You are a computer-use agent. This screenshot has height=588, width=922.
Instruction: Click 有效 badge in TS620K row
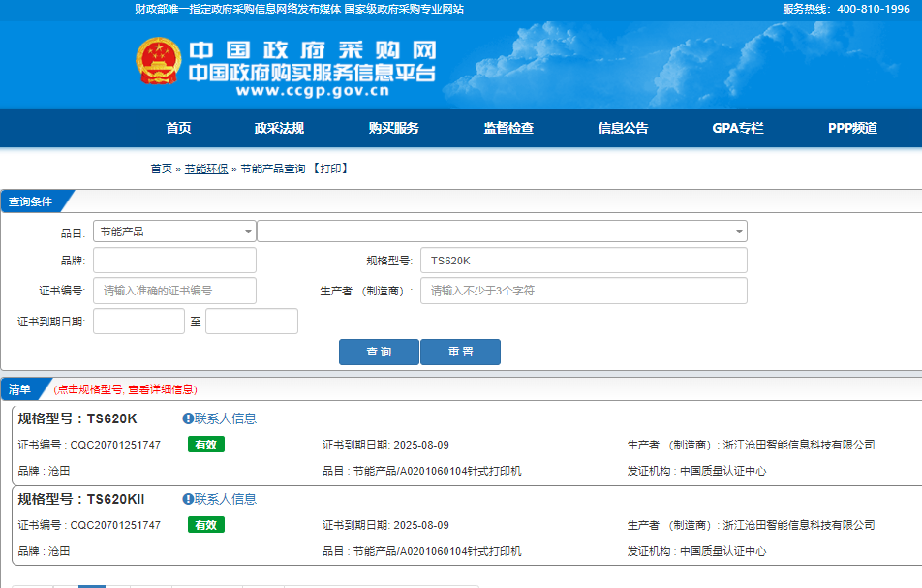coord(206,445)
